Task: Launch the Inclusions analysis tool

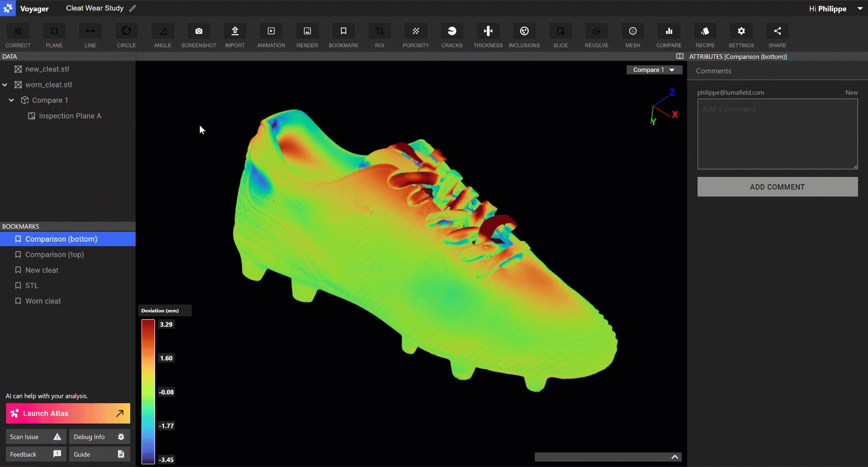Action: tap(524, 32)
